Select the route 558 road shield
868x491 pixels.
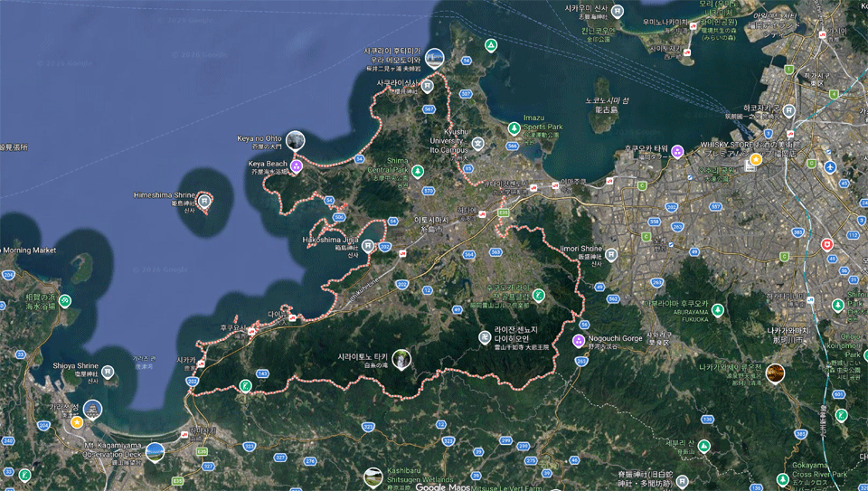click(x=655, y=222)
